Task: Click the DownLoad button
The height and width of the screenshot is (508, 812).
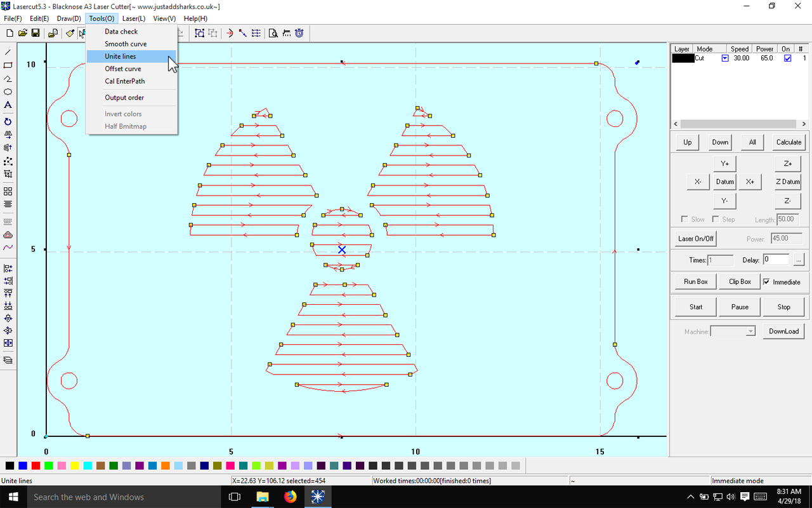Action: [x=783, y=331]
